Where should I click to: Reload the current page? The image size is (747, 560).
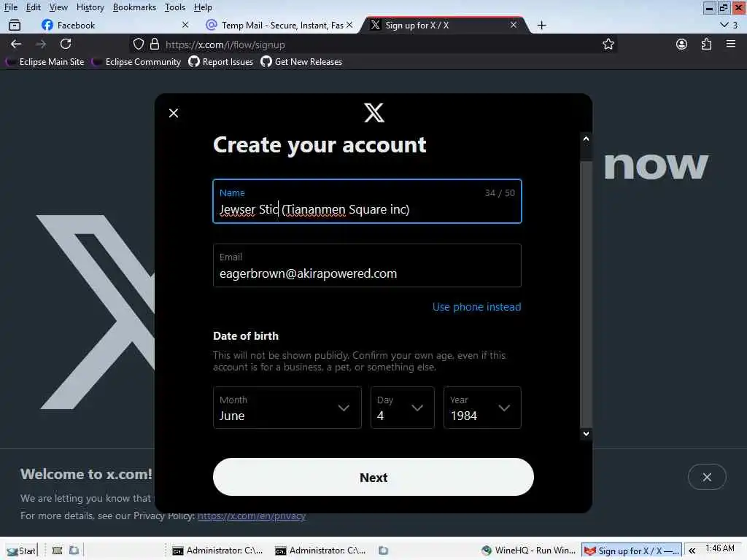[x=66, y=44]
